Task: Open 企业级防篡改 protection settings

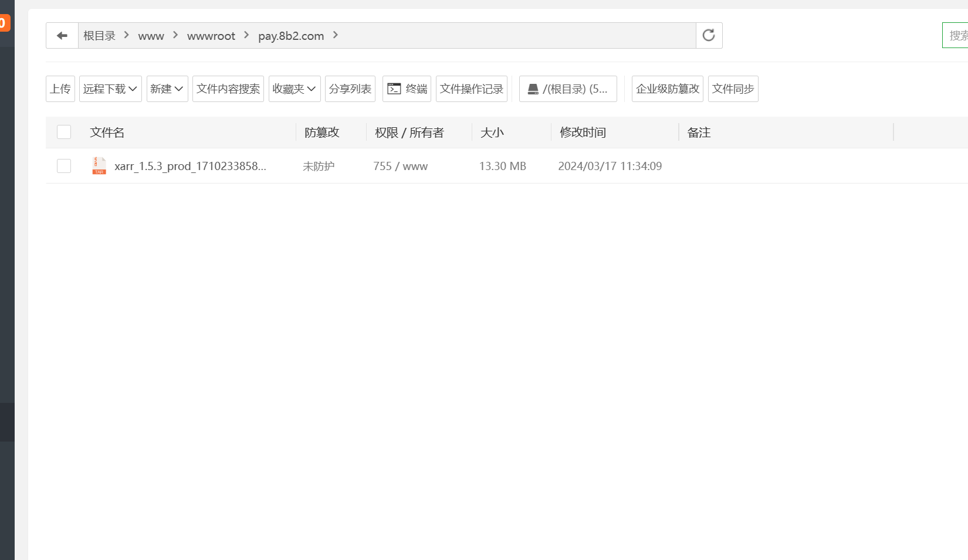Action: click(666, 89)
